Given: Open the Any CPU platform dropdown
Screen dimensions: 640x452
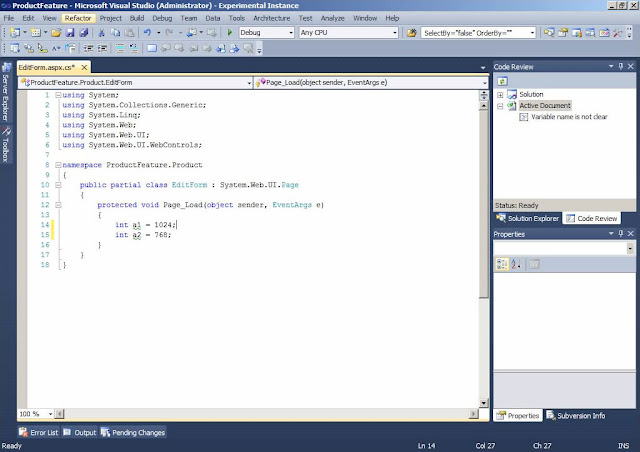Looking at the screenshot, I should click(x=395, y=33).
